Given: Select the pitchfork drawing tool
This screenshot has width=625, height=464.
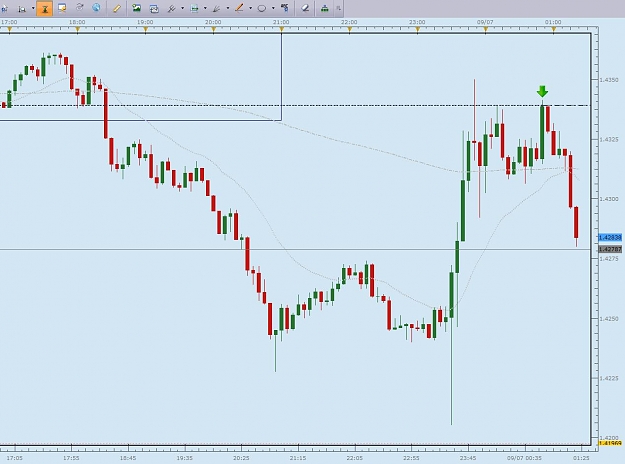Looking at the screenshot, I should coord(171,8).
